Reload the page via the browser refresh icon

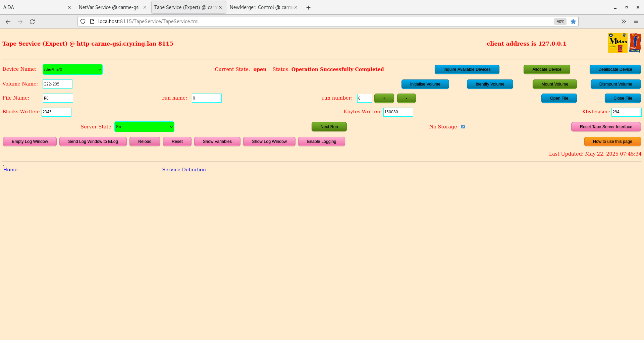tap(32, 21)
